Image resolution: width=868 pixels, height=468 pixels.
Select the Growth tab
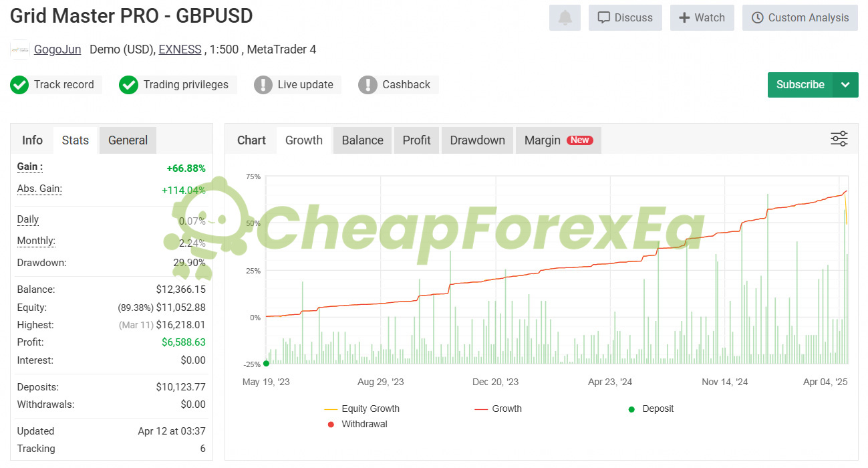[304, 140]
